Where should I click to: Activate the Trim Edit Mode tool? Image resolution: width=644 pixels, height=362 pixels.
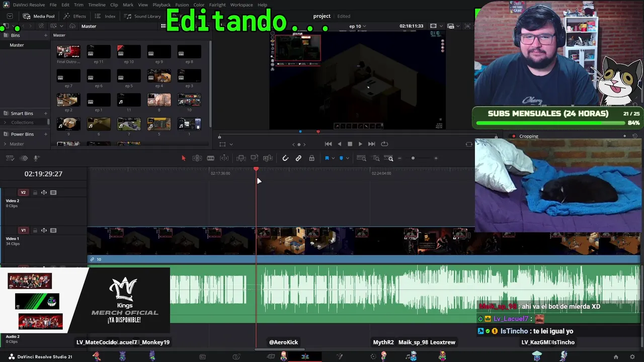pyautogui.click(x=197, y=158)
